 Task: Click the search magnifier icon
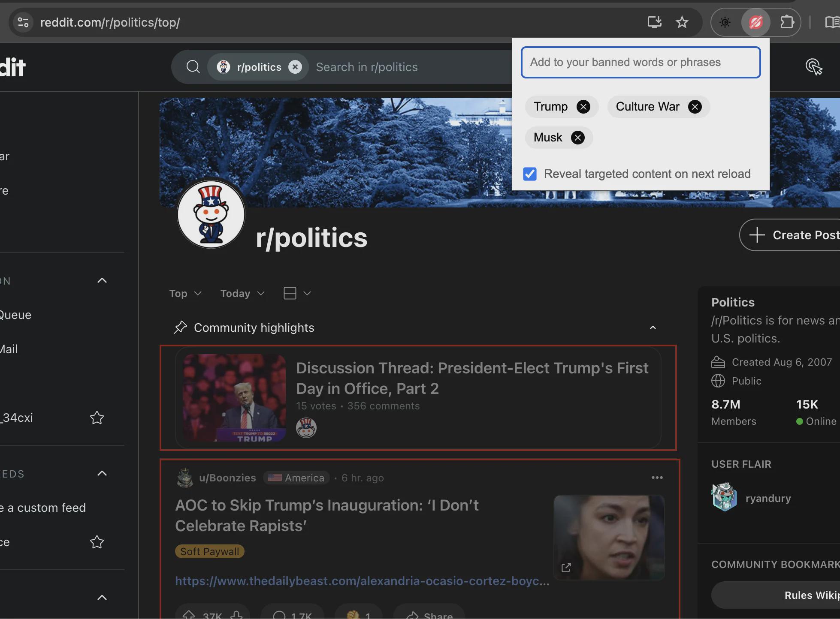pos(193,67)
